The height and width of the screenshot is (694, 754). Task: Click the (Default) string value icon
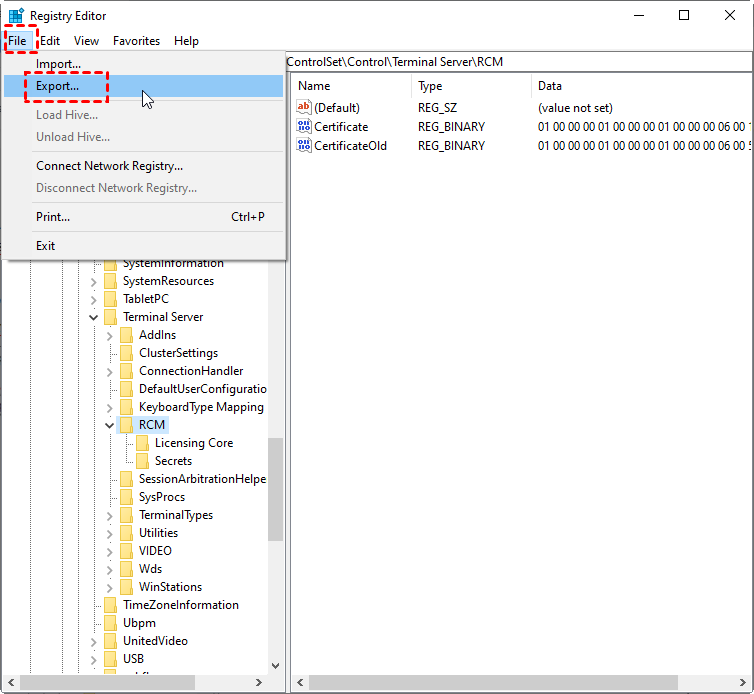pos(305,108)
